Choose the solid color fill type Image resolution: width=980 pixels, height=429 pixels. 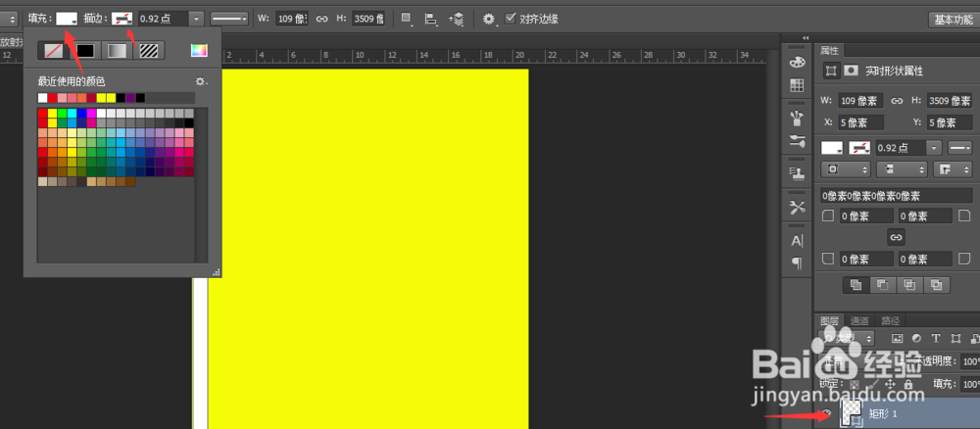point(85,51)
